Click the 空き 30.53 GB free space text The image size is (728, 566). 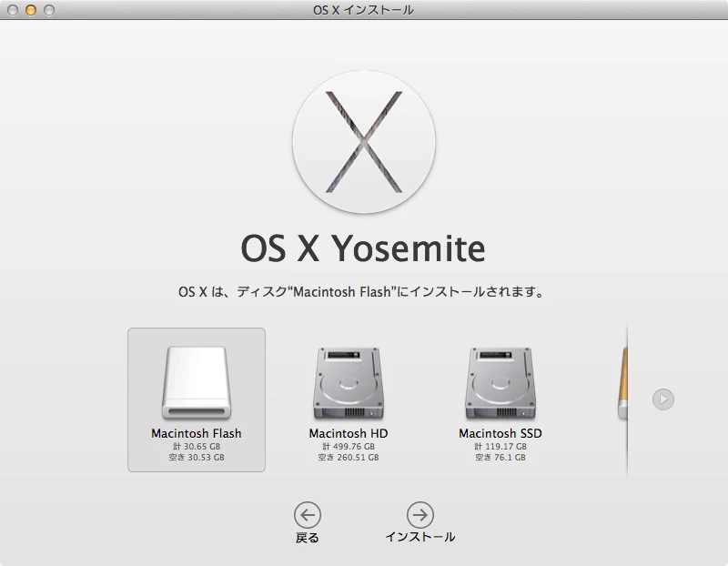[197, 458]
